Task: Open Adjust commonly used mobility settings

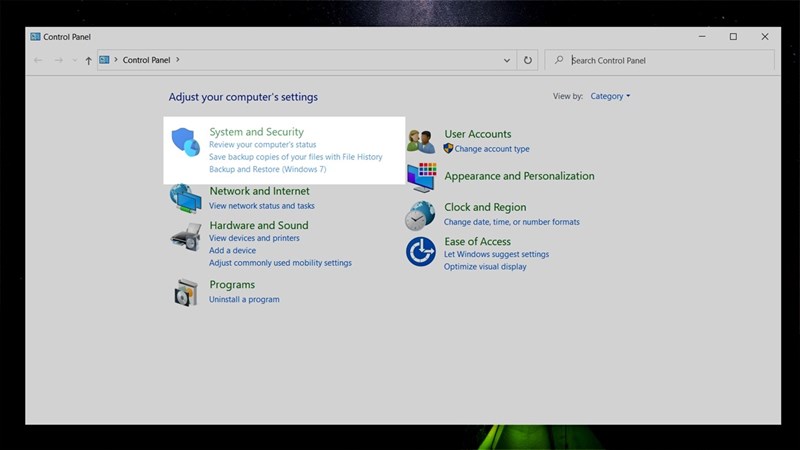Action: click(x=280, y=263)
